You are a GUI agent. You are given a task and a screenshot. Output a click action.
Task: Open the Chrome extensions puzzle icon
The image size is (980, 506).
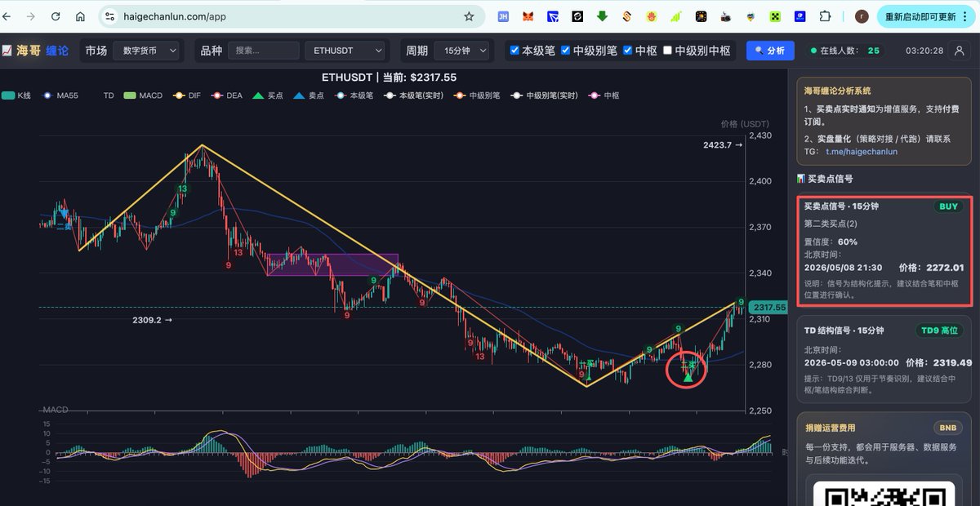825,16
